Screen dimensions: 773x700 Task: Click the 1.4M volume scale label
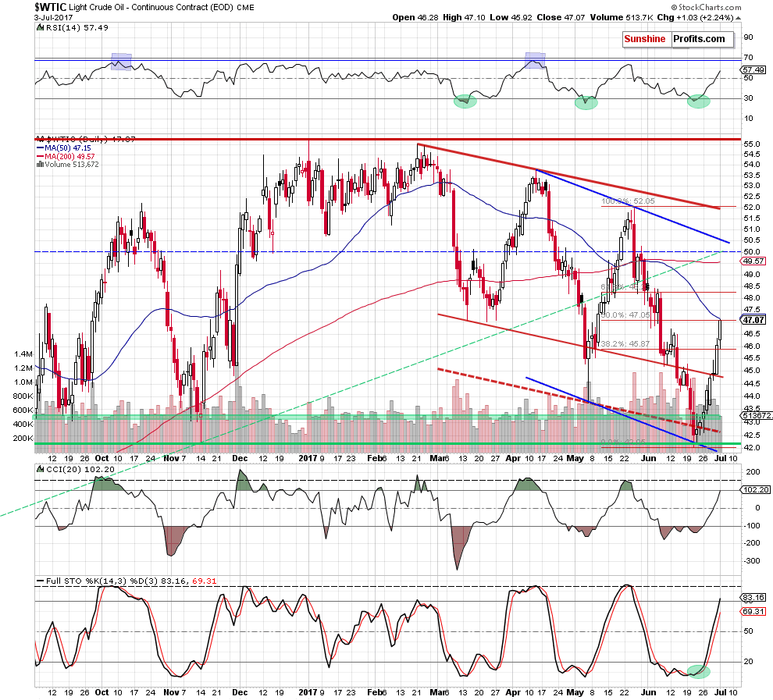pyautogui.click(x=23, y=354)
